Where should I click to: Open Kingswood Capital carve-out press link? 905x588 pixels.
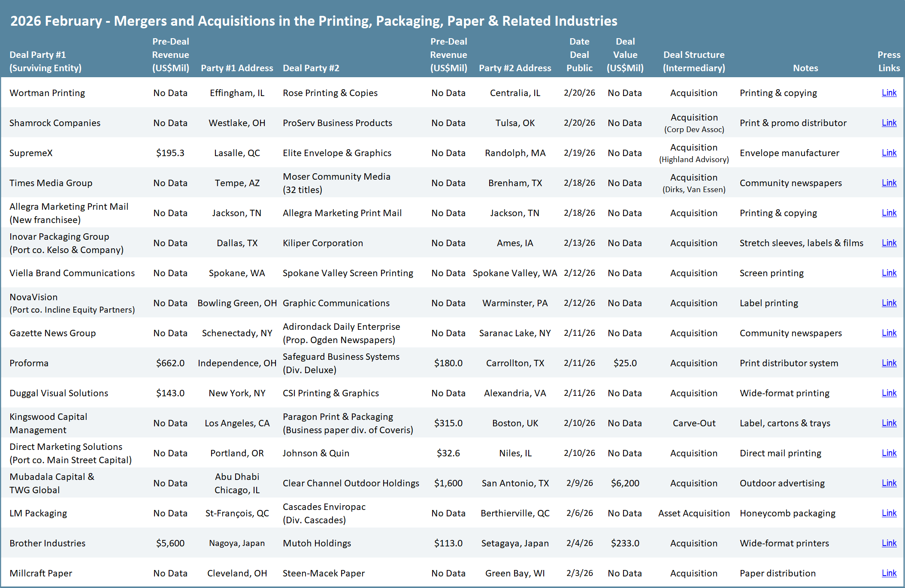[889, 423]
